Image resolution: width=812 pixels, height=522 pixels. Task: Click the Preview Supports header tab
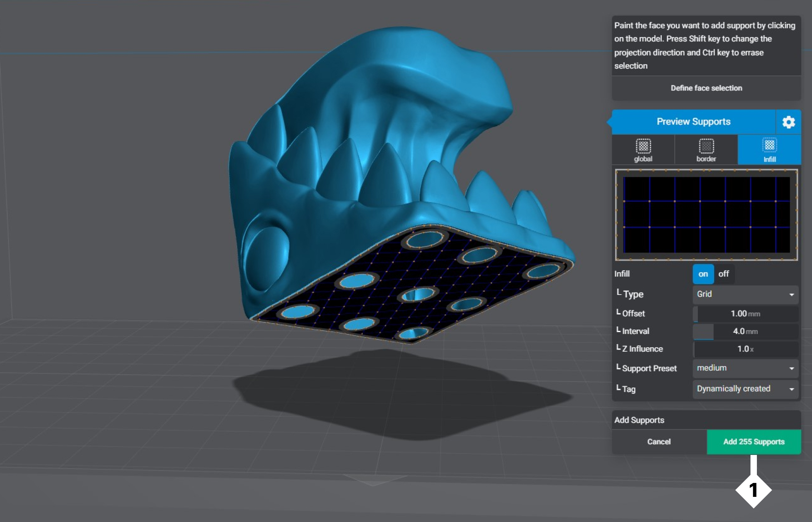[693, 122]
